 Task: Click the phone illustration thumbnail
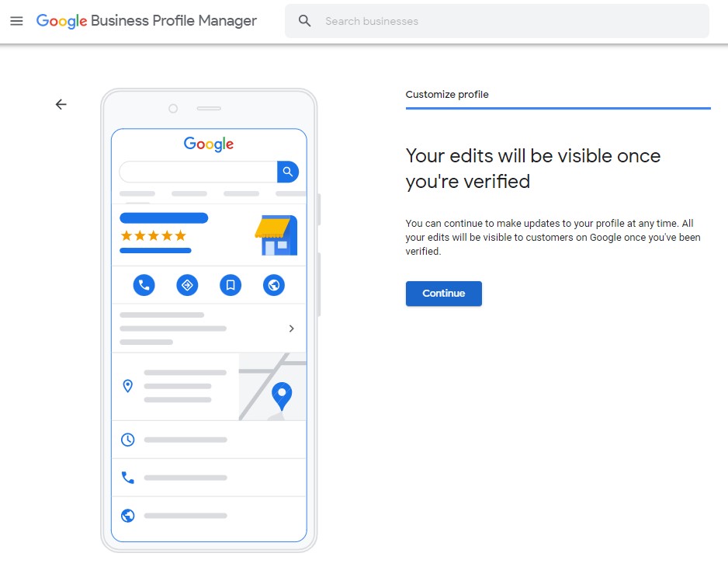(x=209, y=320)
